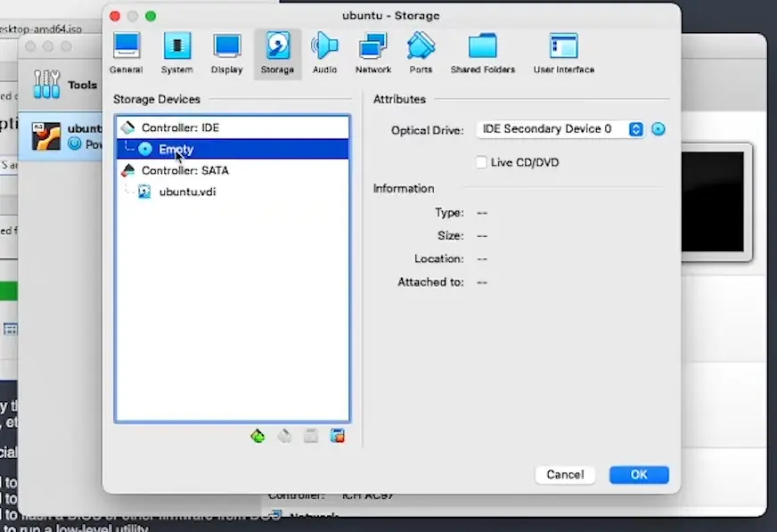Open the Optical Drive device dropdown
The width and height of the screenshot is (777, 532).
(x=560, y=129)
